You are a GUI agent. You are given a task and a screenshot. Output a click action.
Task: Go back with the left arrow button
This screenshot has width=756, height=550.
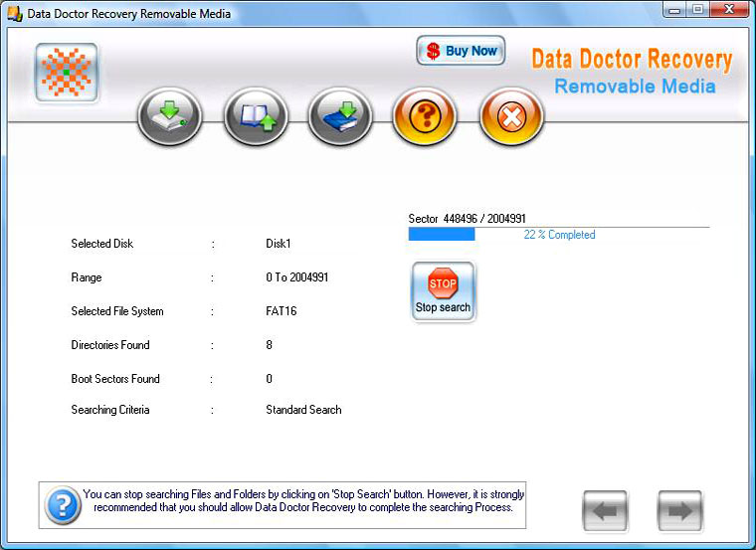tap(605, 511)
